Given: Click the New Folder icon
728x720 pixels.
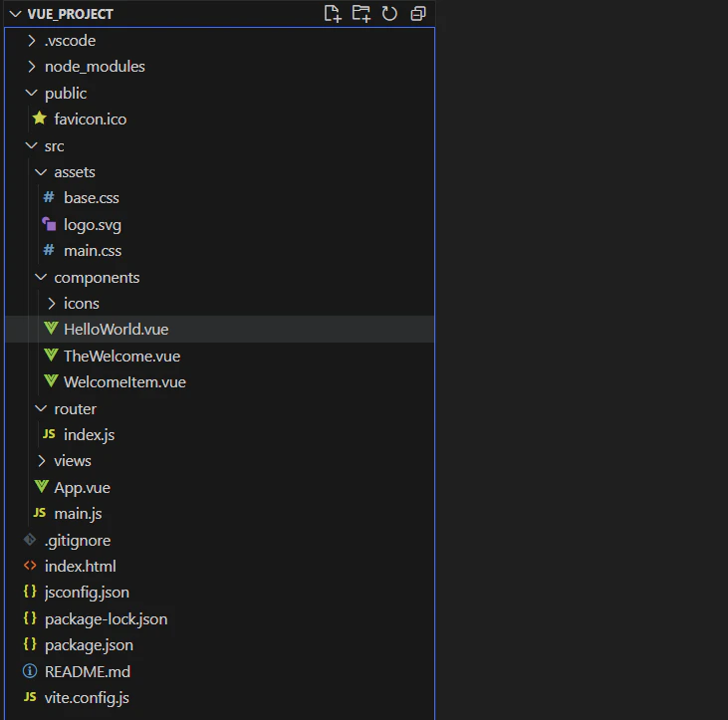Looking at the screenshot, I should click(x=361, y=14).
